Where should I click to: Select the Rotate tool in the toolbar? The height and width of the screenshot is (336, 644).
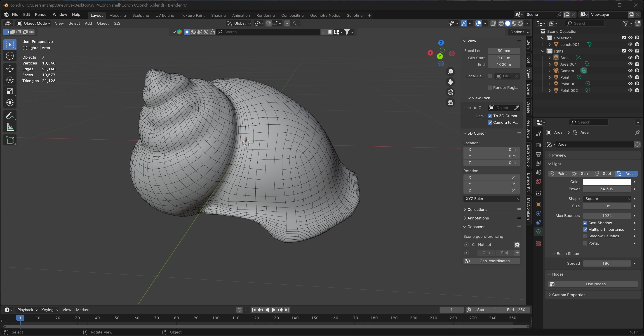click(10, 80)
